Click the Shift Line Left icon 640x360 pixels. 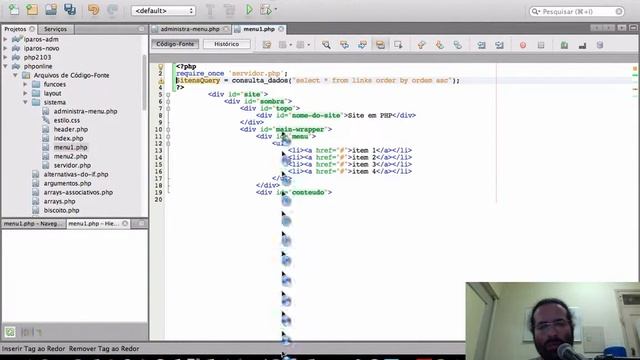[482, 45]
